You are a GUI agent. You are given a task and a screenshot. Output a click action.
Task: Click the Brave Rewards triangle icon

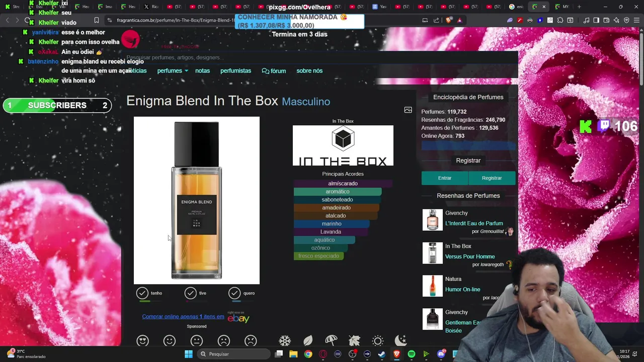point(459,20)
